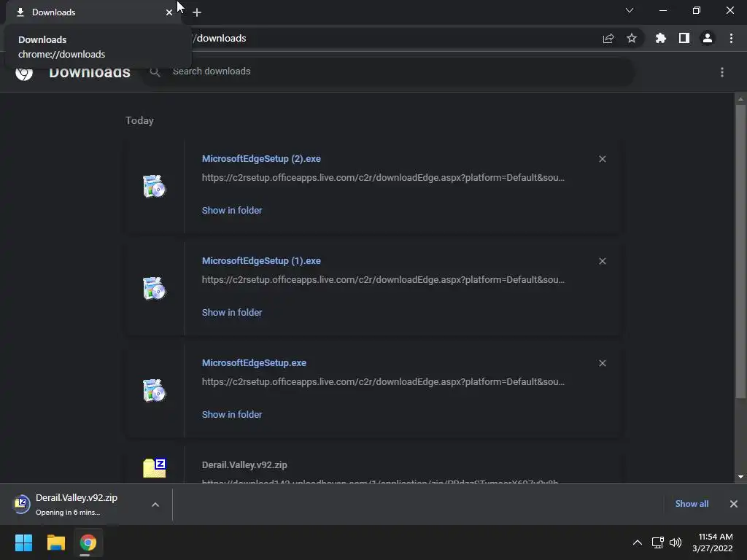The height and width of the screenshot is (560, 747).
Task: Open Chrome's three-dot main menu
Action: point(731,38)
